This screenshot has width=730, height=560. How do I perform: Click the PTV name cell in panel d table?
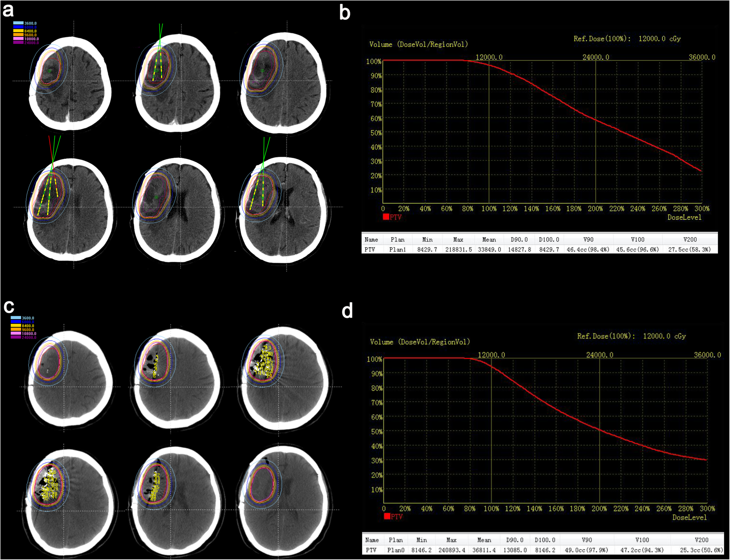click(371, 550)
